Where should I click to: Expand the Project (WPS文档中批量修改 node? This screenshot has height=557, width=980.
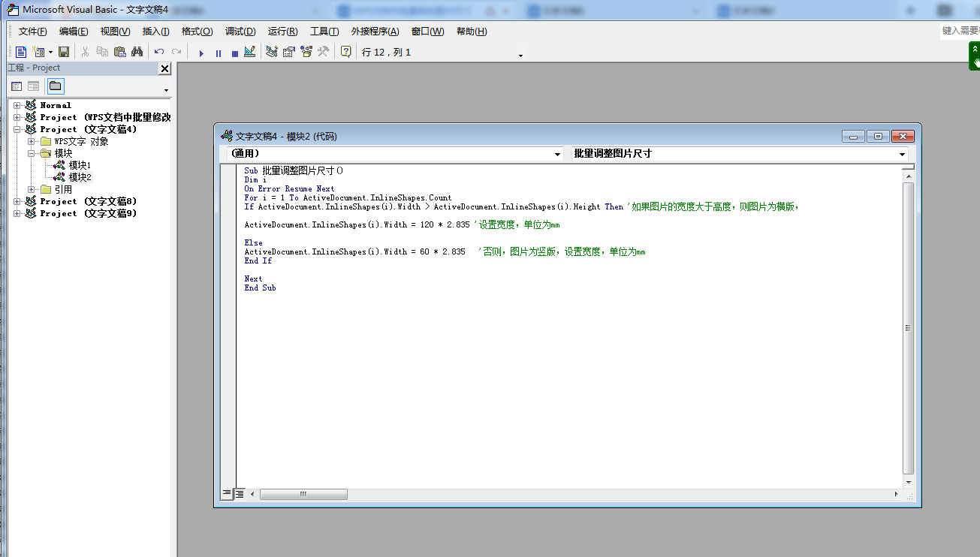tap(17, 117)
